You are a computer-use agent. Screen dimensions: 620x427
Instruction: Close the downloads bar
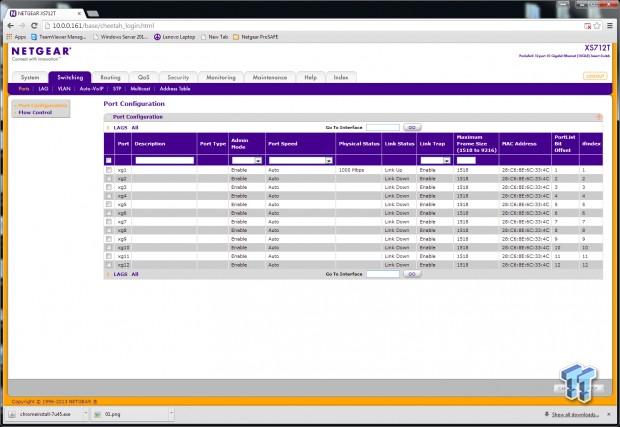609,414
